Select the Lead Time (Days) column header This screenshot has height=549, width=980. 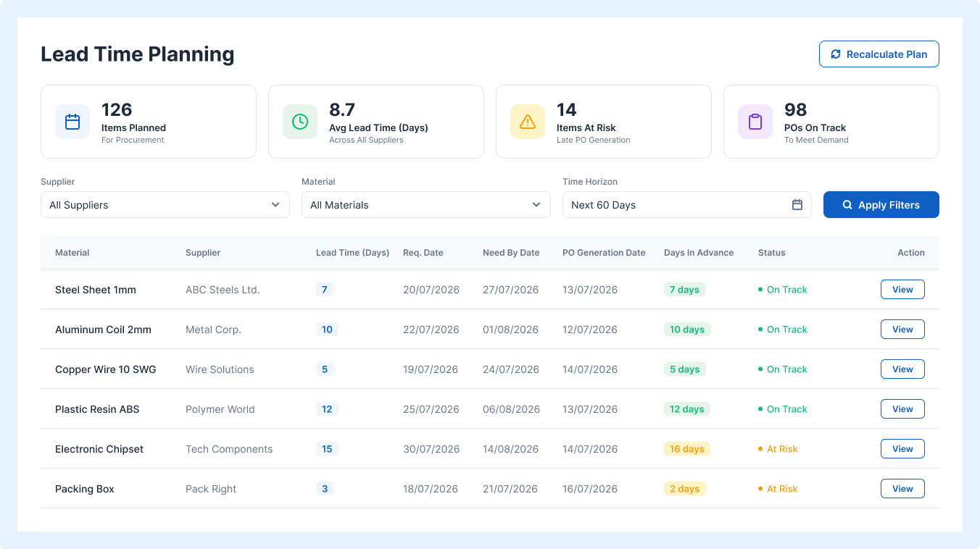352,253
